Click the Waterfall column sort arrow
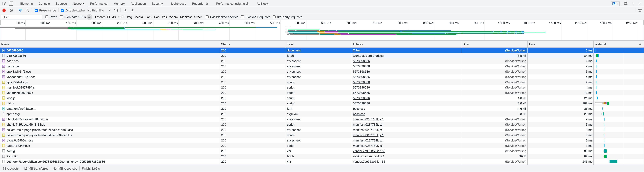The image size is (644, 172). point(640,44)
